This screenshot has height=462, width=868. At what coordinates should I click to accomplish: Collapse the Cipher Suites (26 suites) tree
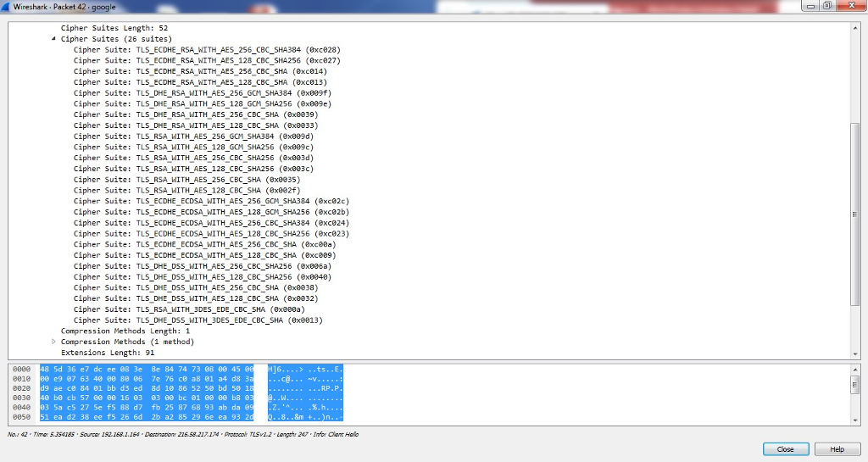click(x=53, y=39)
